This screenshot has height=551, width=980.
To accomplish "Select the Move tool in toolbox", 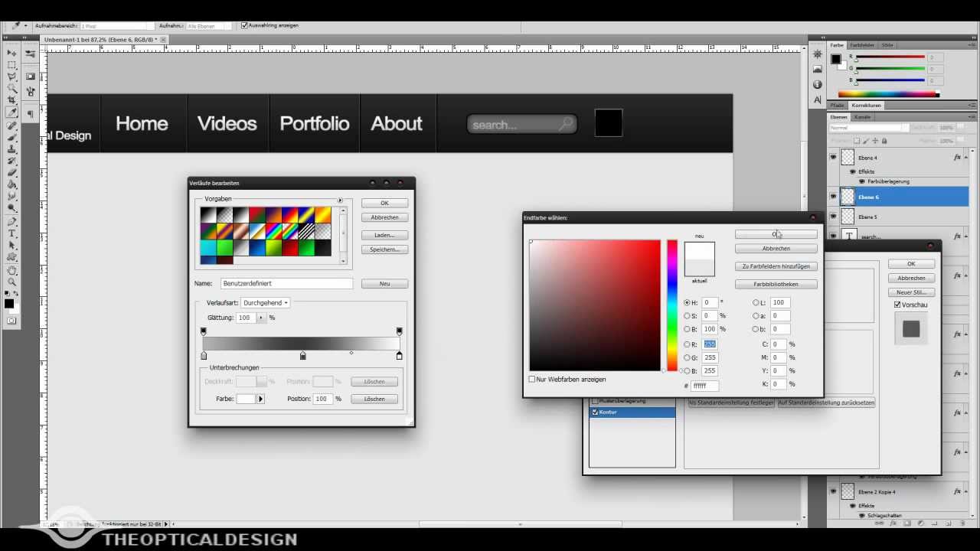I will tap(12, 53).
